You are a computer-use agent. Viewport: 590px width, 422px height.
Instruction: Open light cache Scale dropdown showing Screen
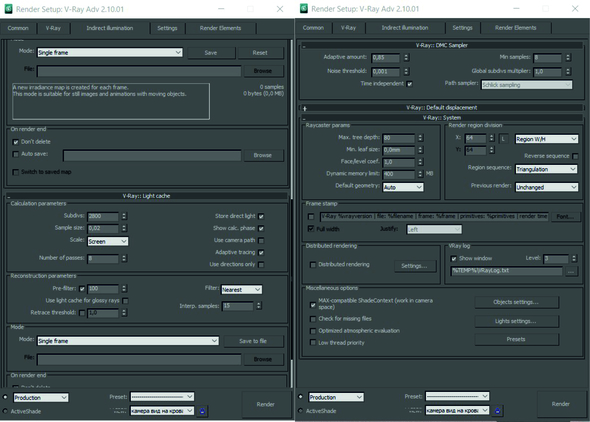[x=108, y=241]
